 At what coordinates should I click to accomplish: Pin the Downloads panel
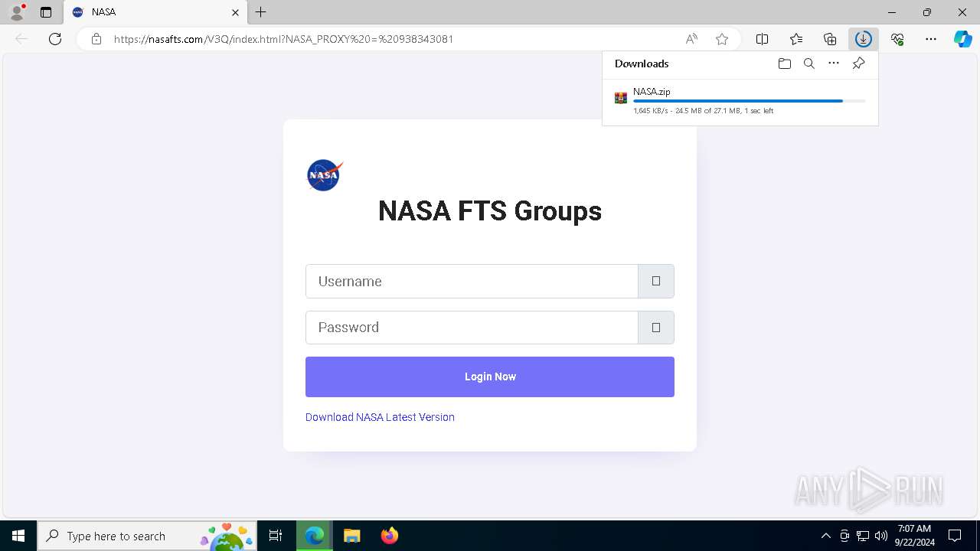tap(858, 64)
